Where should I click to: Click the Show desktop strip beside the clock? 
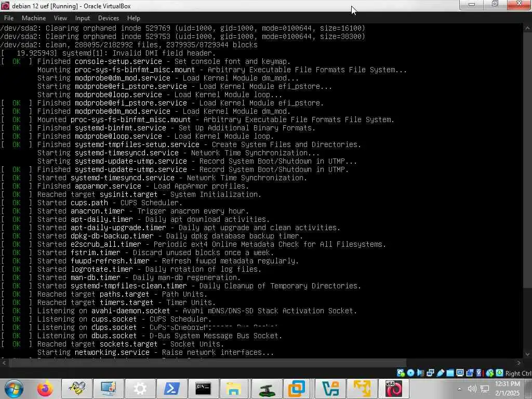[x=529, y=389]
